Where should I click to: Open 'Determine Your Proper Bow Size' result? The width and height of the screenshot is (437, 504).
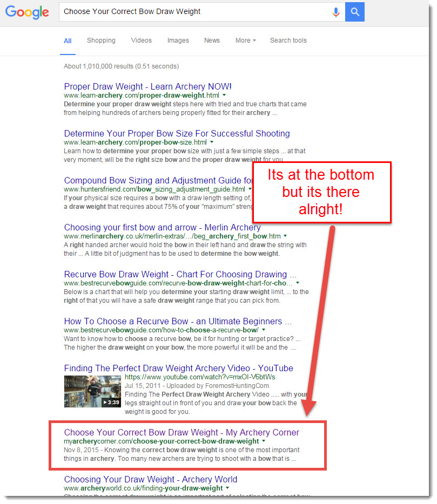(x=177, y=133)
